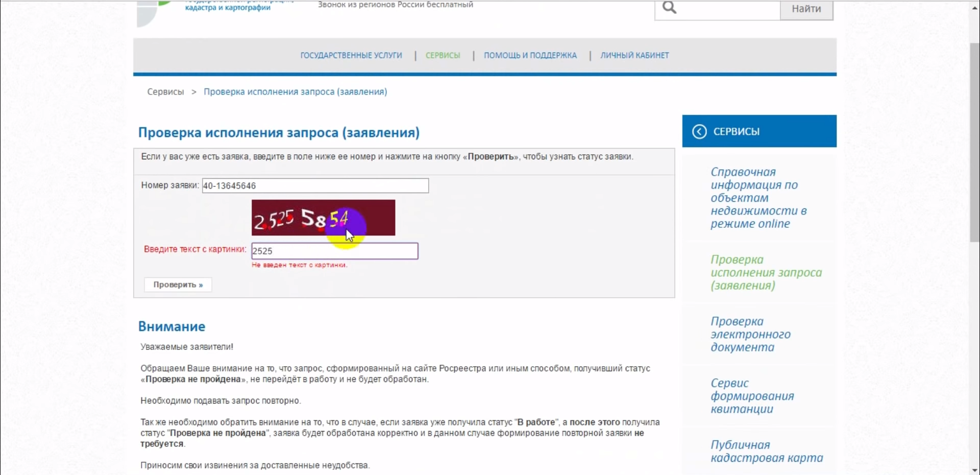Viewport: 980px width, 475px height.
Task: Click the magnifying glass search icon
Action: [x=669, y=8]
